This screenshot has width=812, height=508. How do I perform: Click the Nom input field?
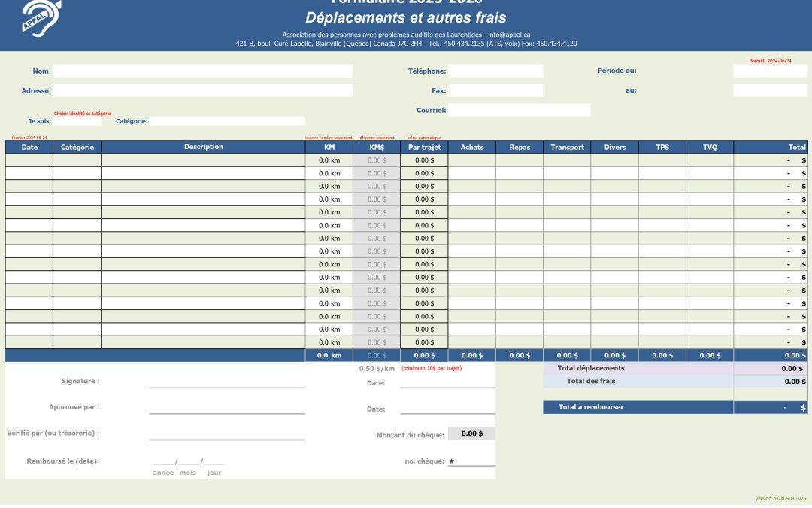(202, 71)
